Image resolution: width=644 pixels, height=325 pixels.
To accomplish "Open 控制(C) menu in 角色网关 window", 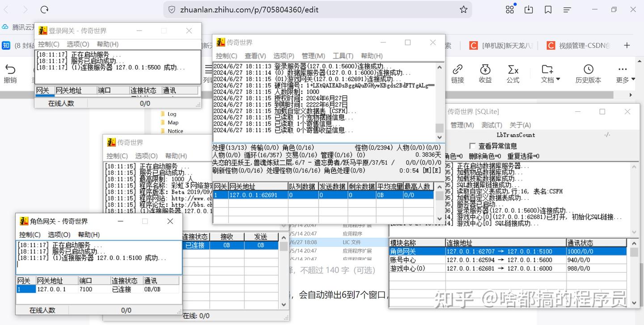I will pyautogui.click(x=30, y=235).
